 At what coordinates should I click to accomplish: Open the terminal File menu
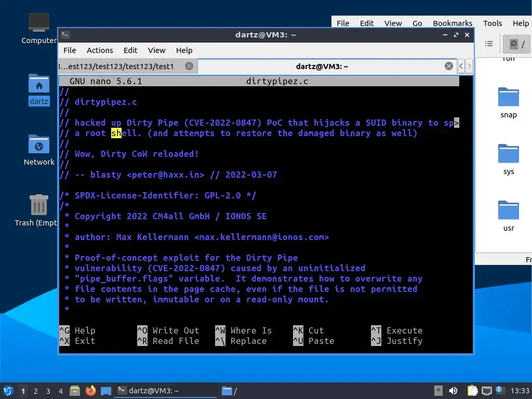70,50
